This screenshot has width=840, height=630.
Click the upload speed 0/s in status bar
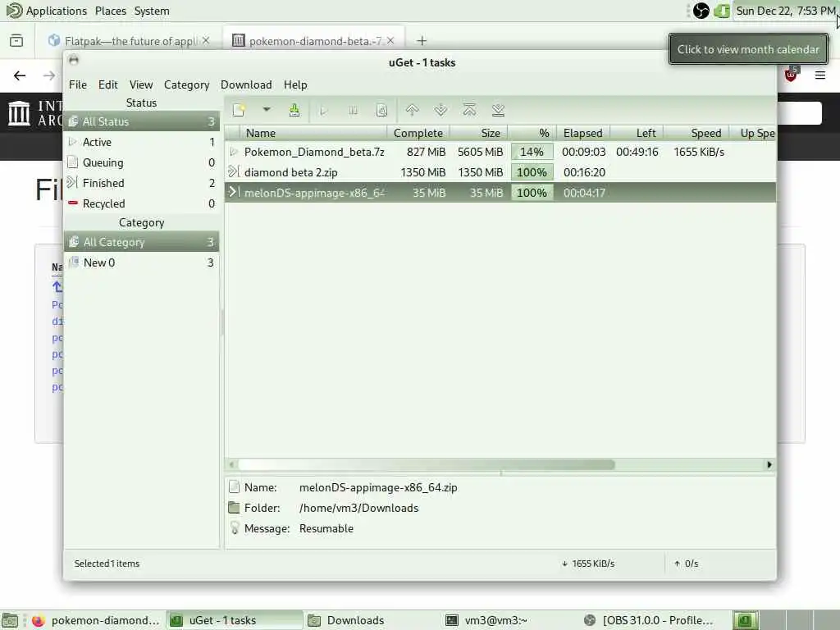tap(687, 564)
